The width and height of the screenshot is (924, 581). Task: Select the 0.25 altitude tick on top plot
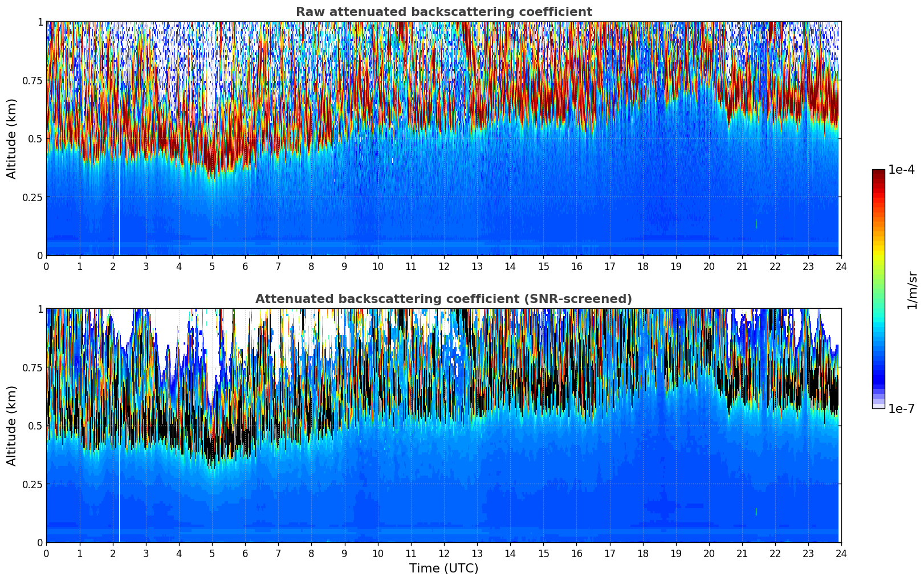(x=32, y=197)
